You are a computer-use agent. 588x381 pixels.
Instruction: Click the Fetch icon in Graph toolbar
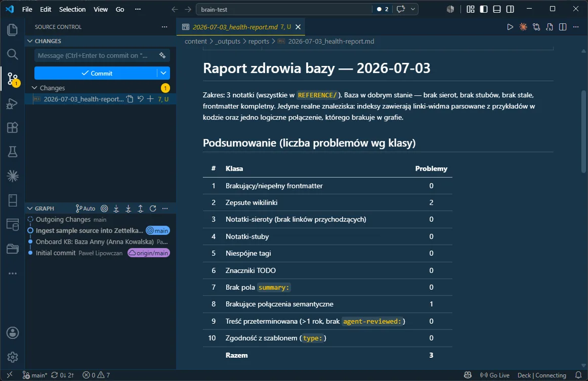[x=116, y=208]
